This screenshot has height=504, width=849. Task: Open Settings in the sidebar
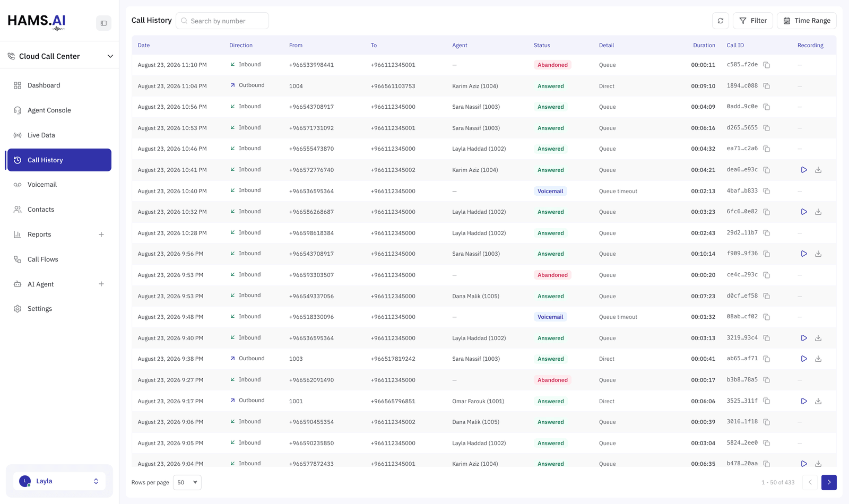(59, 309)
